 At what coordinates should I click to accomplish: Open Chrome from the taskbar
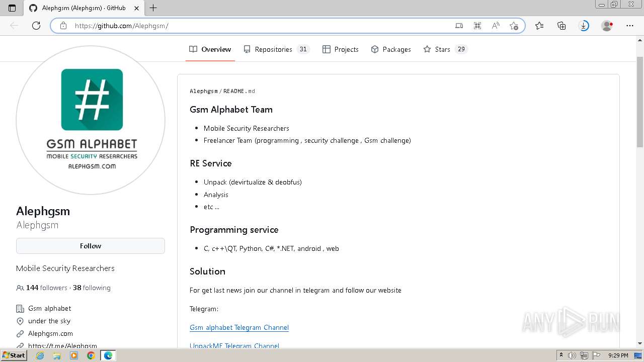click(91, 355)
